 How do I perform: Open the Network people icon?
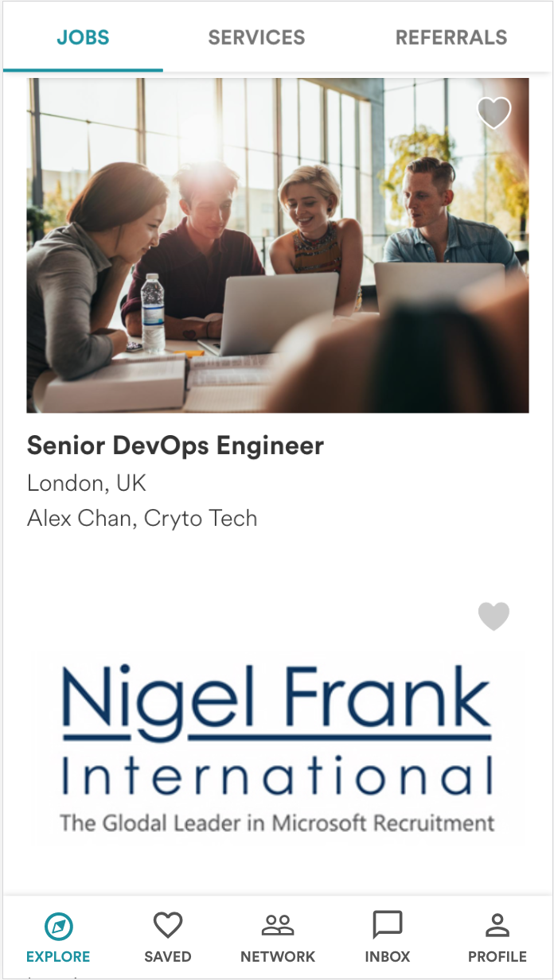coord(278,926)
